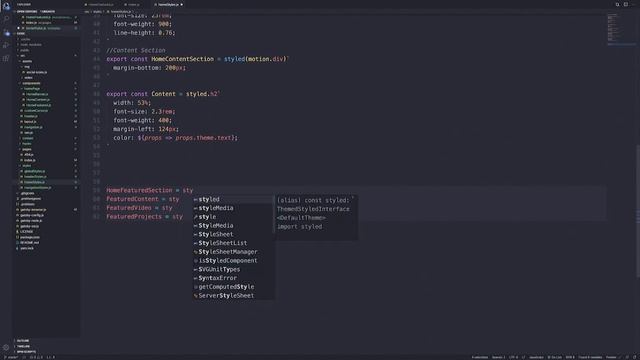Open the Search view icon
640x360 pixels.
(6, 19)
